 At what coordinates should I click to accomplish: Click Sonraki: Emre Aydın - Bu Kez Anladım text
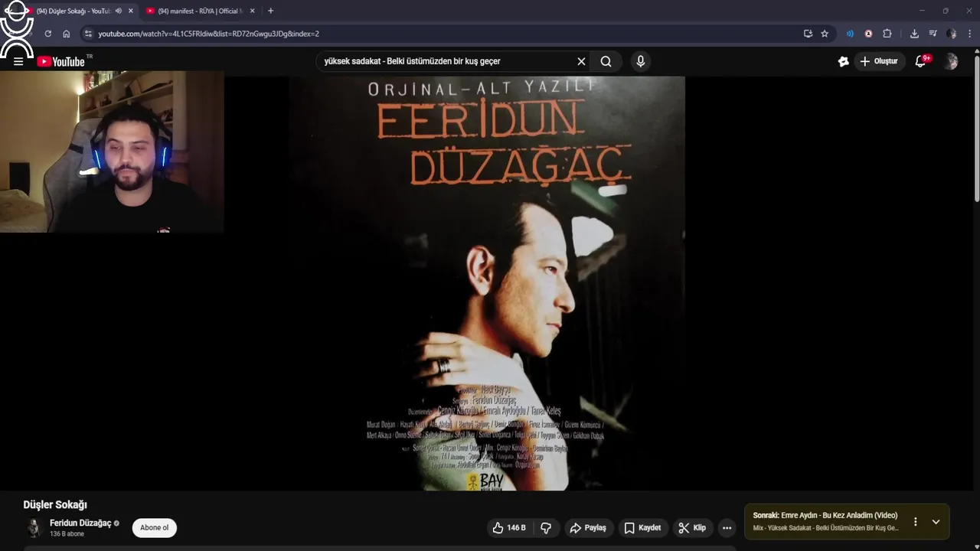825,516
